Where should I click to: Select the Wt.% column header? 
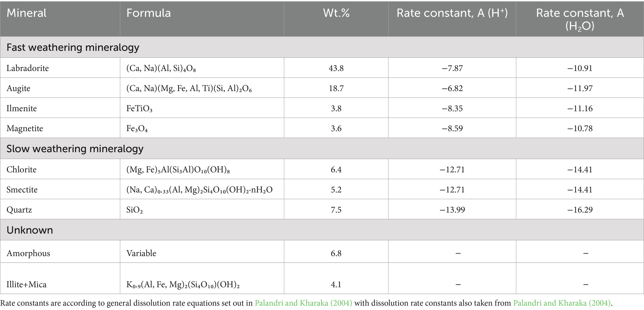336,13
